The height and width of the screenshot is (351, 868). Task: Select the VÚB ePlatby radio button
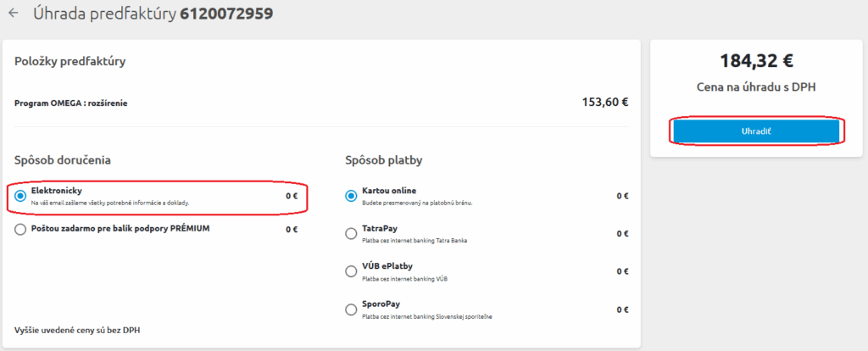(x=351, y=271)
